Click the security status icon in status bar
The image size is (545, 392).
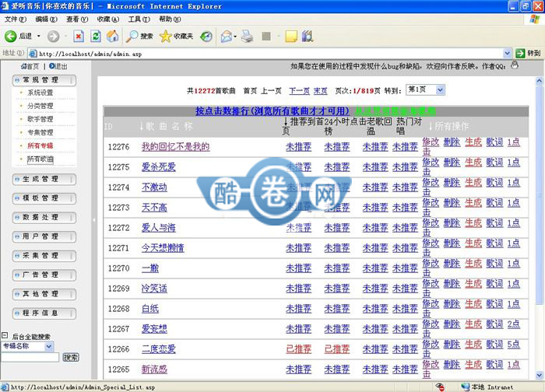point(440,387)
